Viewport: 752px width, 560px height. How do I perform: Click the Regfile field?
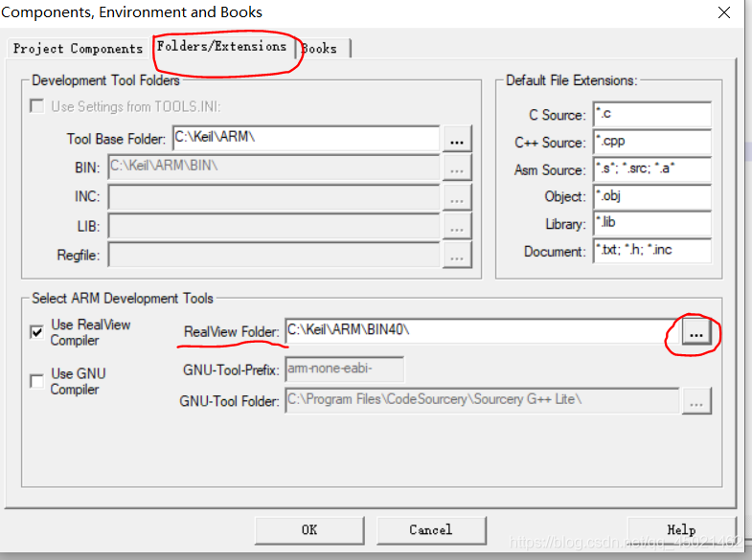tap(274, 255)
